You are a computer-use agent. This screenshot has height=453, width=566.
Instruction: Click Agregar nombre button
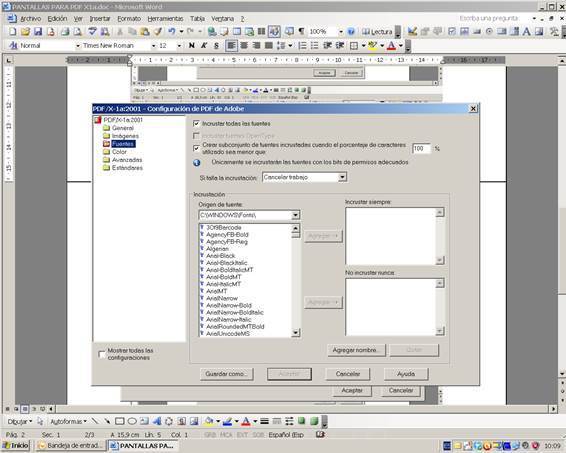[356, 350]
